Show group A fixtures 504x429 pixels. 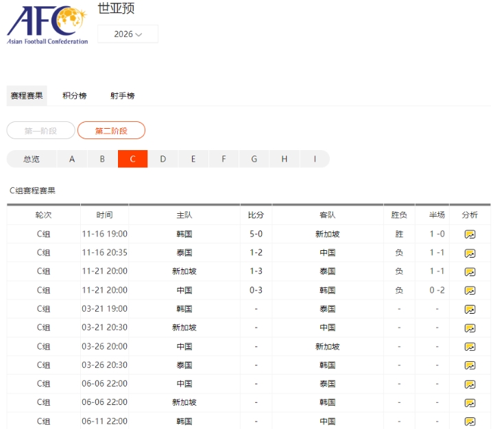[x=72, y=159]
